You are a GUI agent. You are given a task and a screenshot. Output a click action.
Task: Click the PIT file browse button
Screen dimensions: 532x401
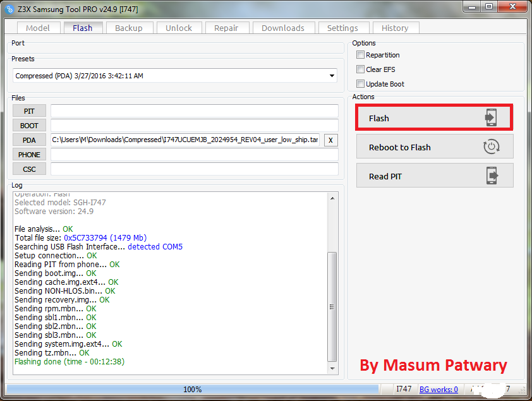point(29,111)
